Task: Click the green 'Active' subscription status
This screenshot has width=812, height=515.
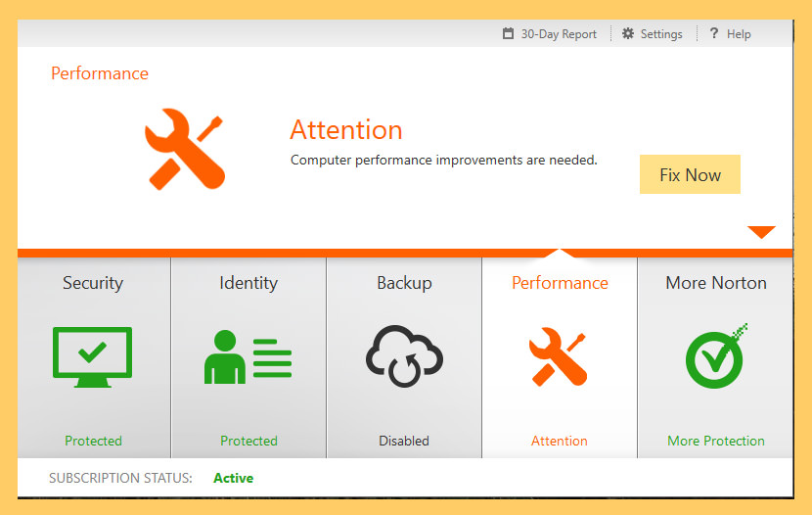Action: (233, 478)
